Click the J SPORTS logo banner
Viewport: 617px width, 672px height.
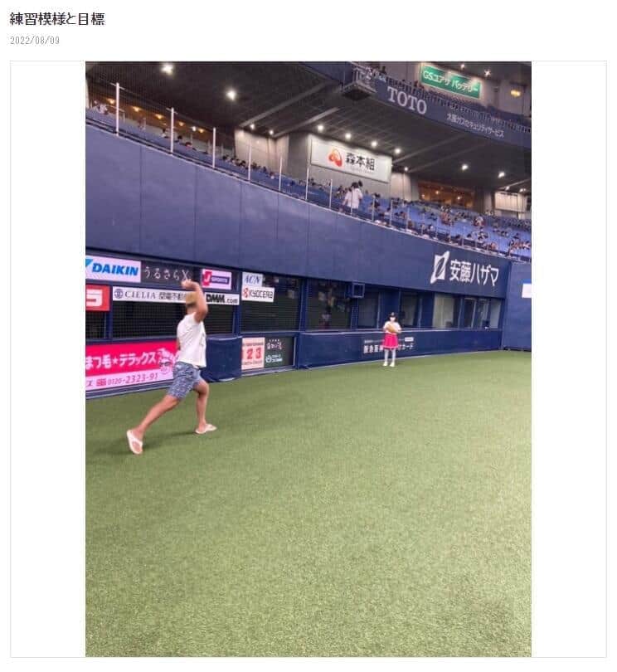[x=216, y=280]
